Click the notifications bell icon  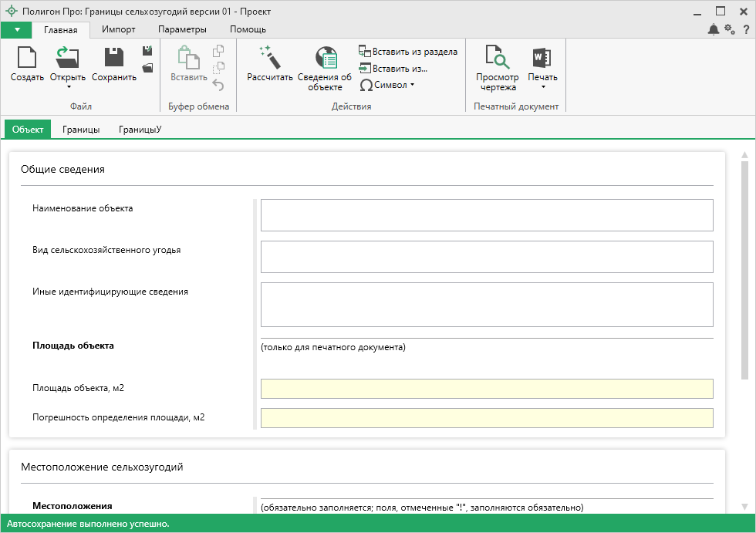(714, 29)
